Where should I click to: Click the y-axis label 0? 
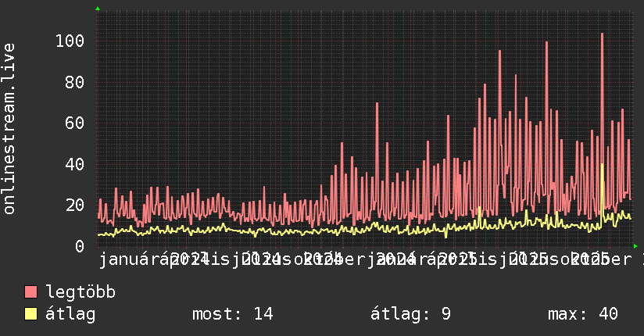(80, 246)
